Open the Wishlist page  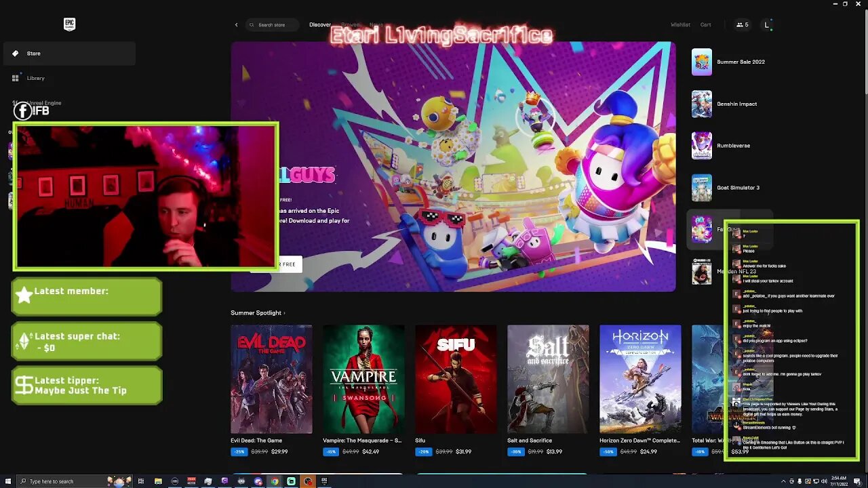pyautogui.click(x=680, y=25)
